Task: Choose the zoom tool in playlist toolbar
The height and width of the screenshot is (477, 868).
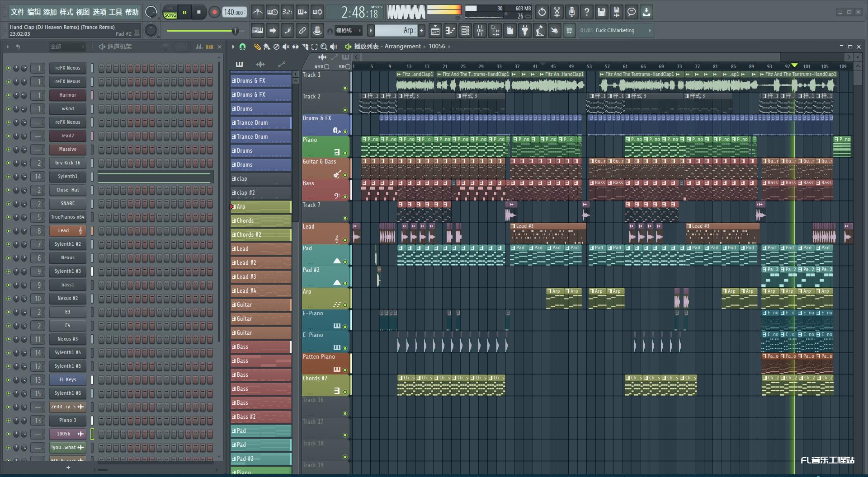Action: point(324,47)
